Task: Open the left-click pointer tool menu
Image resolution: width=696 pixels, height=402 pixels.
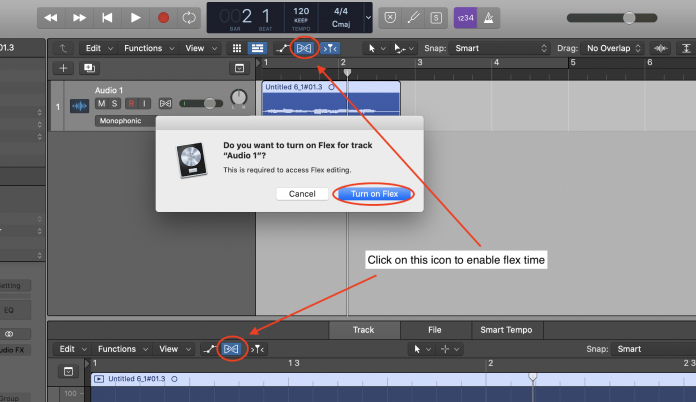Action: [x=375, y=48]
